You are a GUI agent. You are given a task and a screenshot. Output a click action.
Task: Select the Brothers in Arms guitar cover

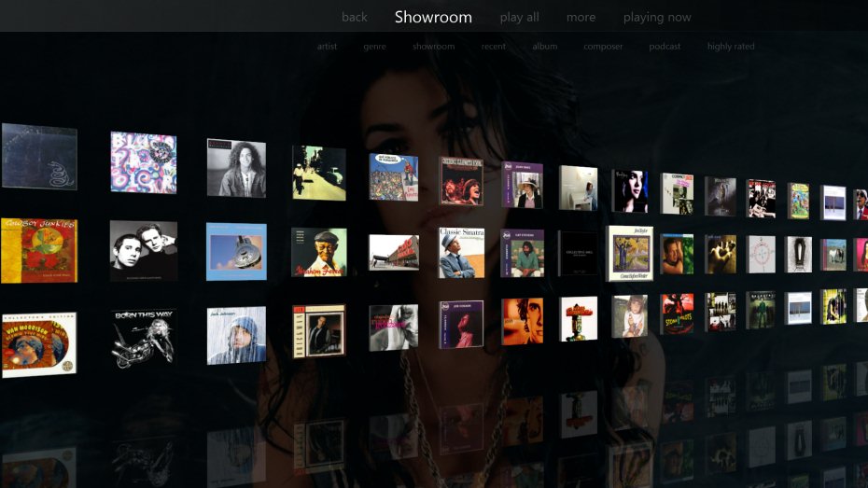point(236,252)
